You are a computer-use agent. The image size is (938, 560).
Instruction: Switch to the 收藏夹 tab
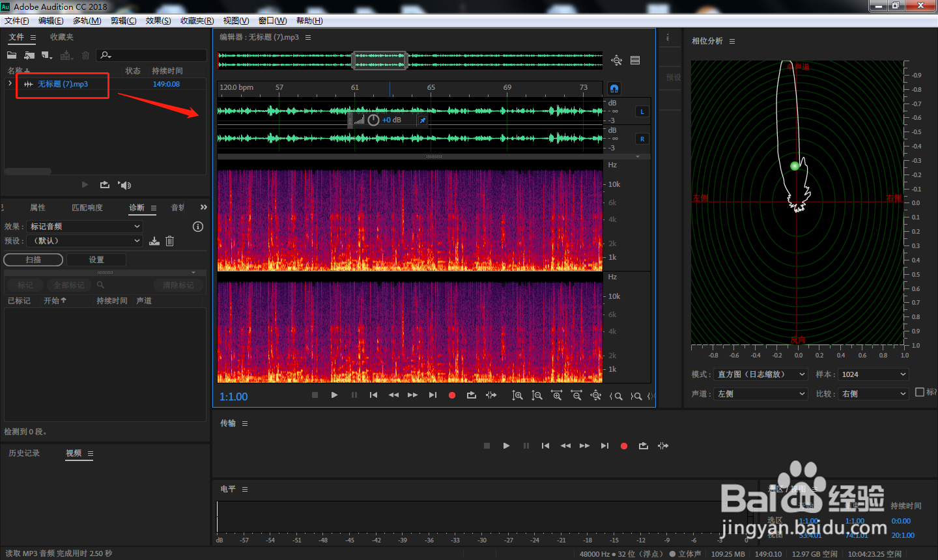62,37
